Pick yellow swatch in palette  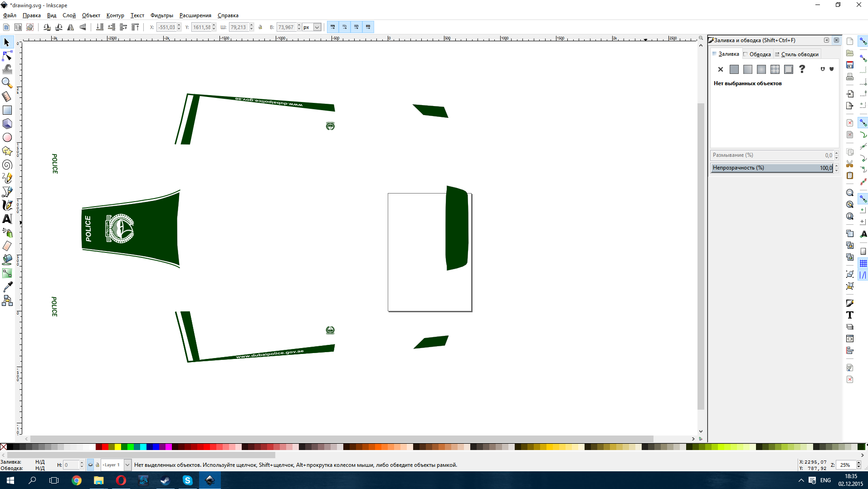118,447
